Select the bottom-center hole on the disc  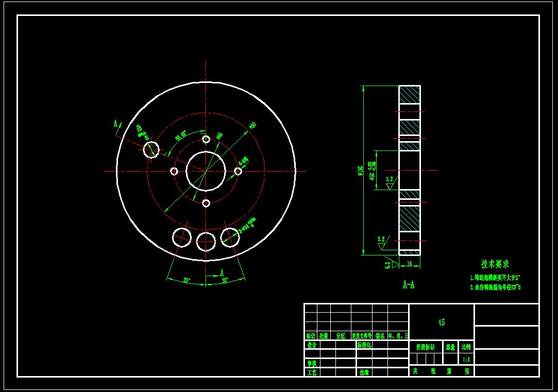click(206, 242)
